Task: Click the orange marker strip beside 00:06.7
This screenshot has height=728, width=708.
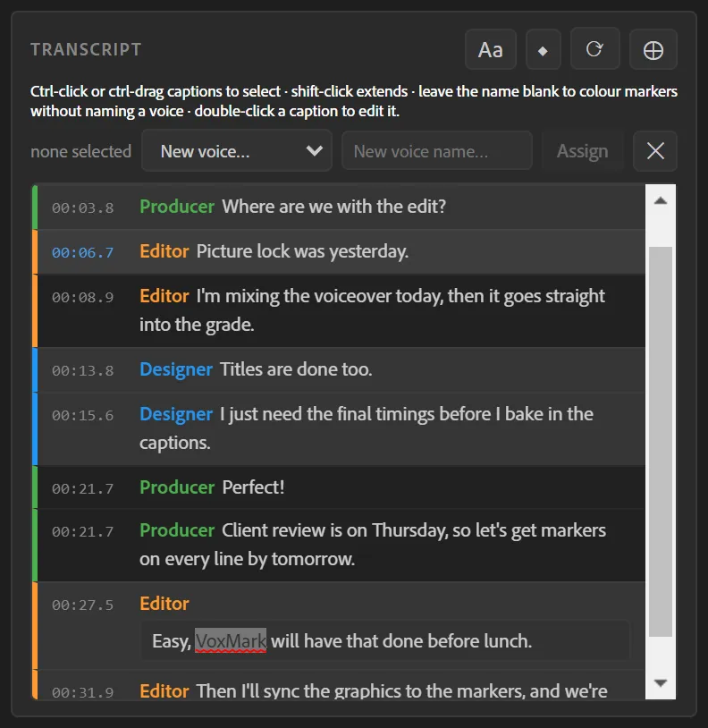Action: click(35, 251)
